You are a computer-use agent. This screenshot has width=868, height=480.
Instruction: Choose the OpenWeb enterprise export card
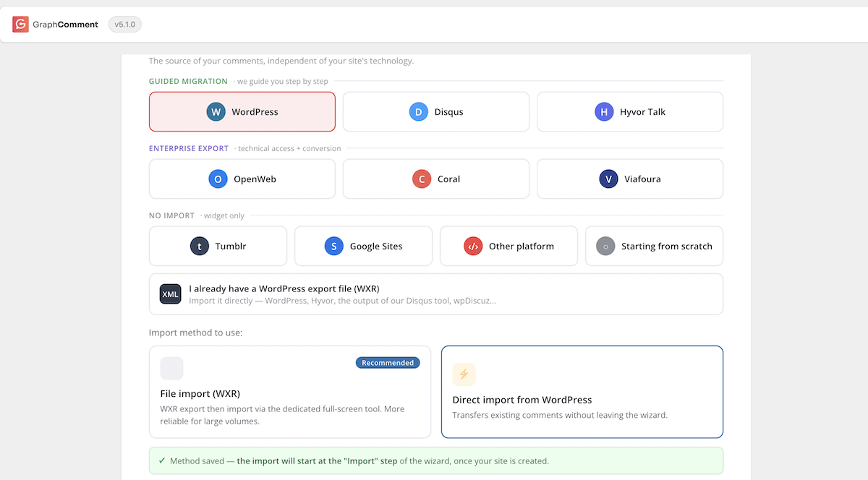point(242,179)
